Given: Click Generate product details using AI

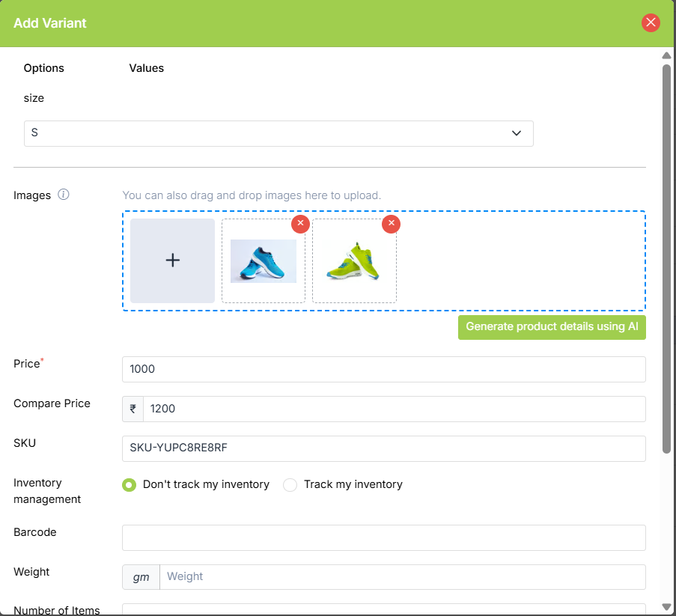Looking at the screenshot, I should coord(552,327).
